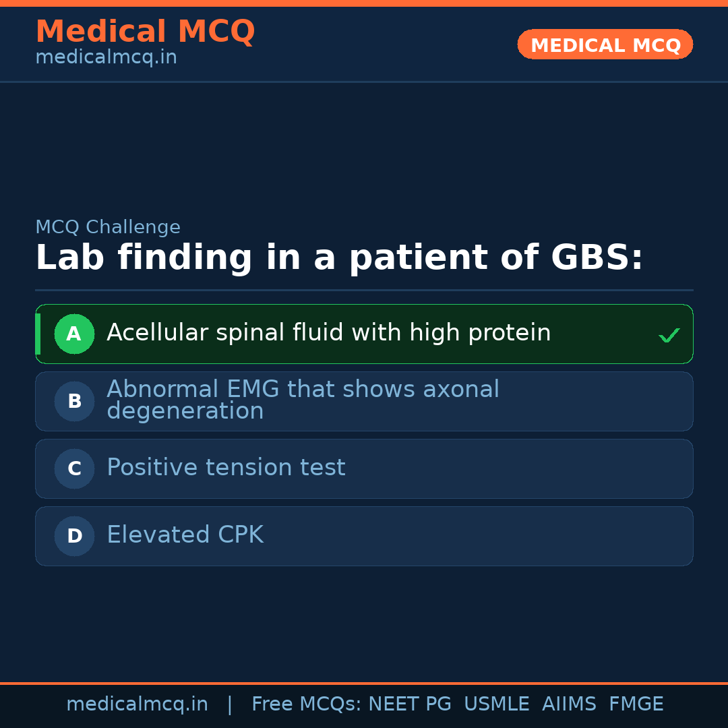
Task: Click the B letter circle badge
Action: [74, 401]
